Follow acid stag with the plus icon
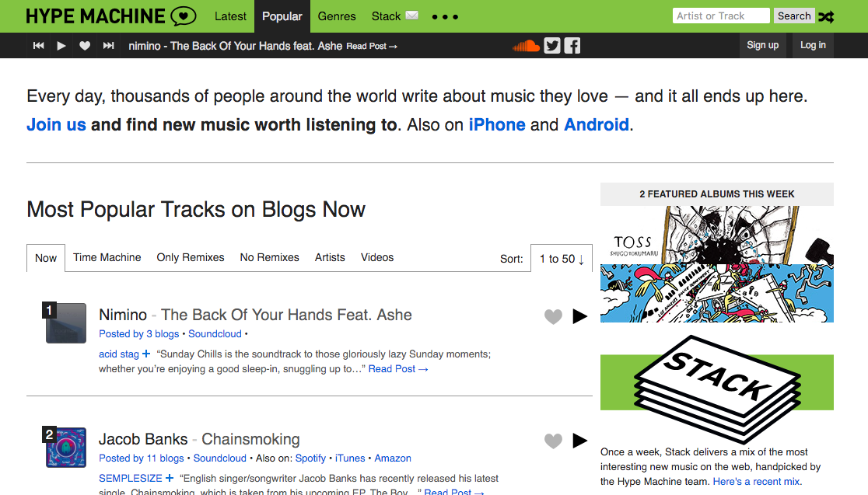The width and height of the screenshot is (868, 495). 146,354
